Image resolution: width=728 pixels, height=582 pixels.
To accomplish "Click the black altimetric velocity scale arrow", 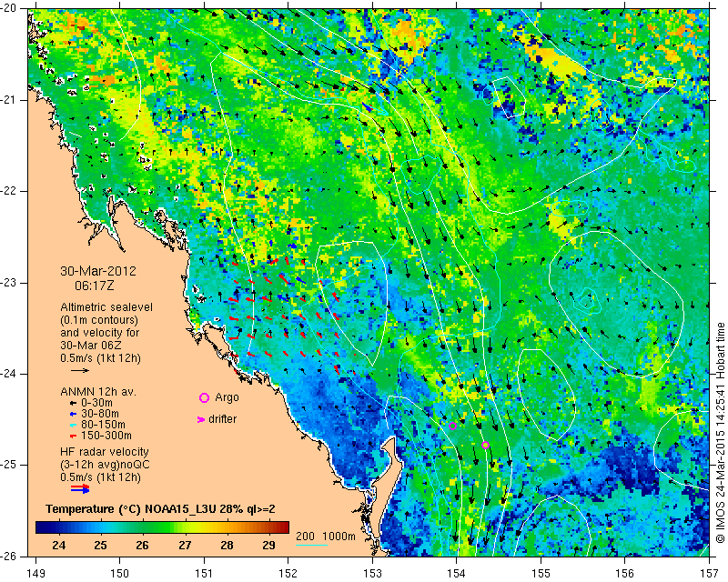I will (80, 370).
